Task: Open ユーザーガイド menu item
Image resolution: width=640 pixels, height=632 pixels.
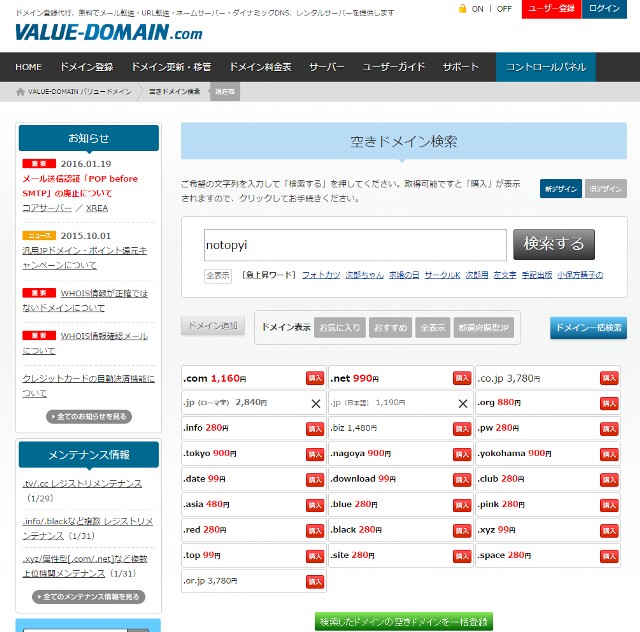Action: coord(393,67)
